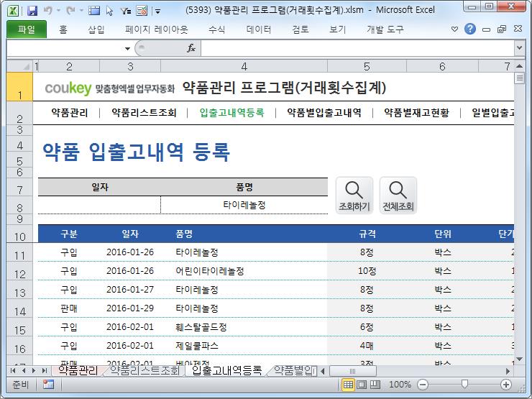Open the Name Box dropdown arrow
This screenshot has height=399, width=532.
(x=127, y=48)
